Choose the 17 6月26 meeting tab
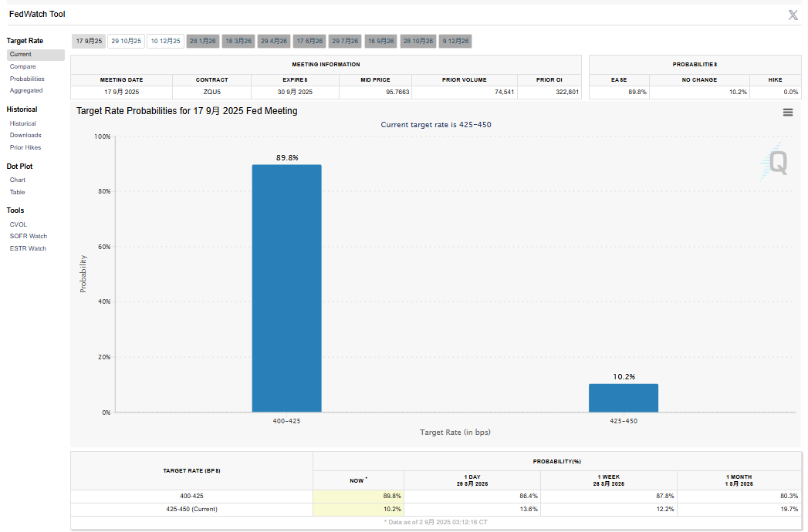 (x=310, y=41)
